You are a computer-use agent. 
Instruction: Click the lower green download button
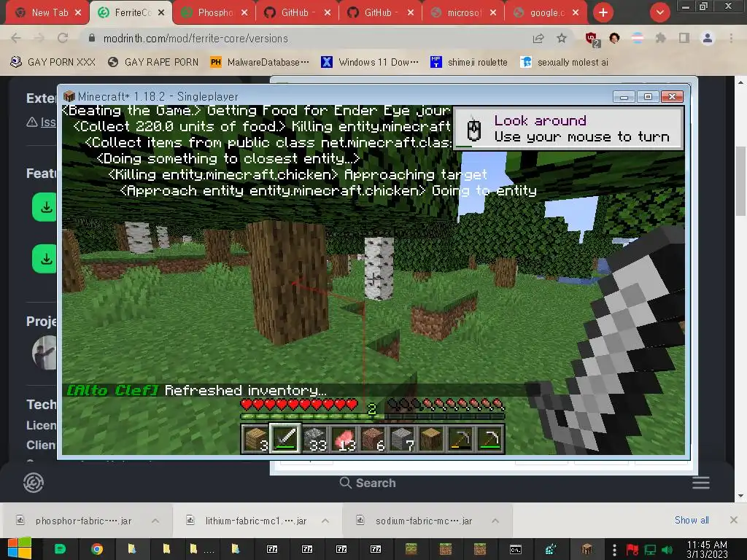click(x=44, y=259)
